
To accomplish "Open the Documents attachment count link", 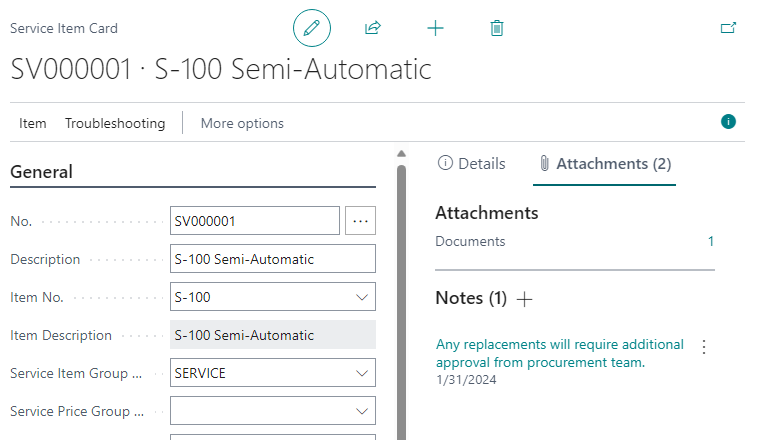I will pos(710,241).
